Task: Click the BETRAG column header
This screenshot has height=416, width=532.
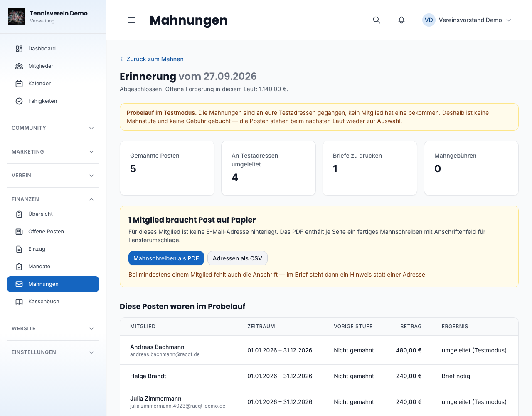Action: (x=411, y=327)
